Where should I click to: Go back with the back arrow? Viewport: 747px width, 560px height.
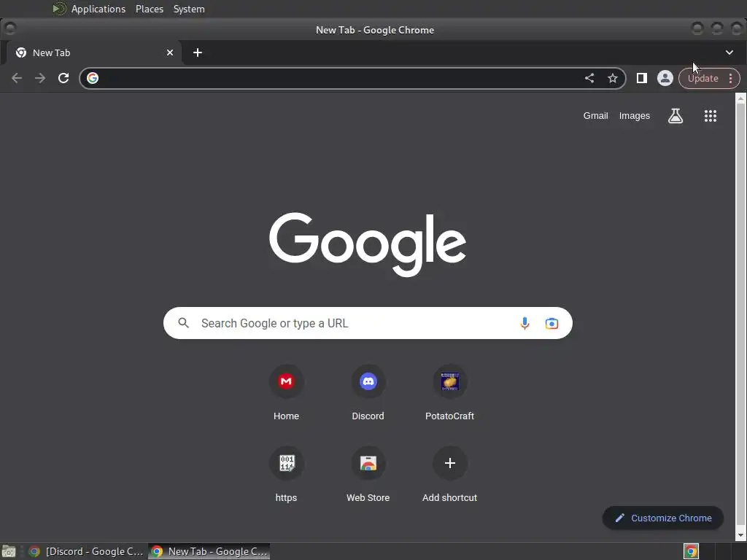[x=17, y=78]
